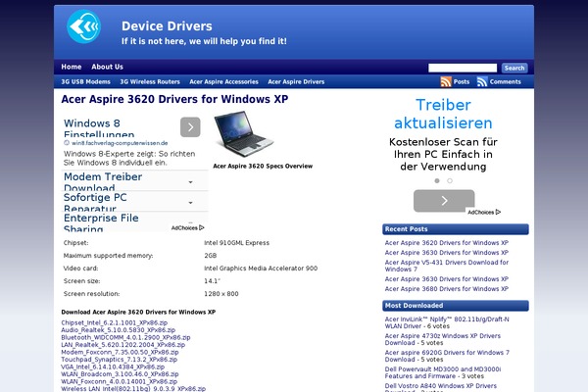Click the Device Drivers site logo
Screen dimensions: 588x392
(x=83, y=26)
